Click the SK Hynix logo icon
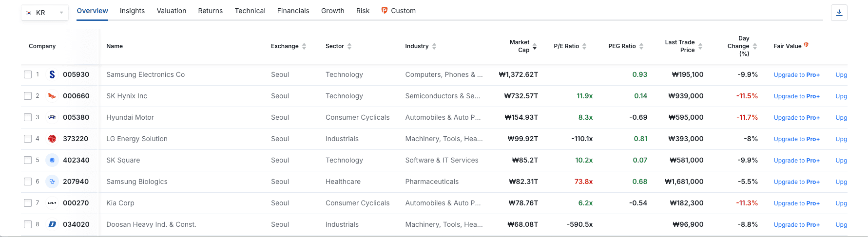Screen dimensions: 868x237 coord(52,96)
